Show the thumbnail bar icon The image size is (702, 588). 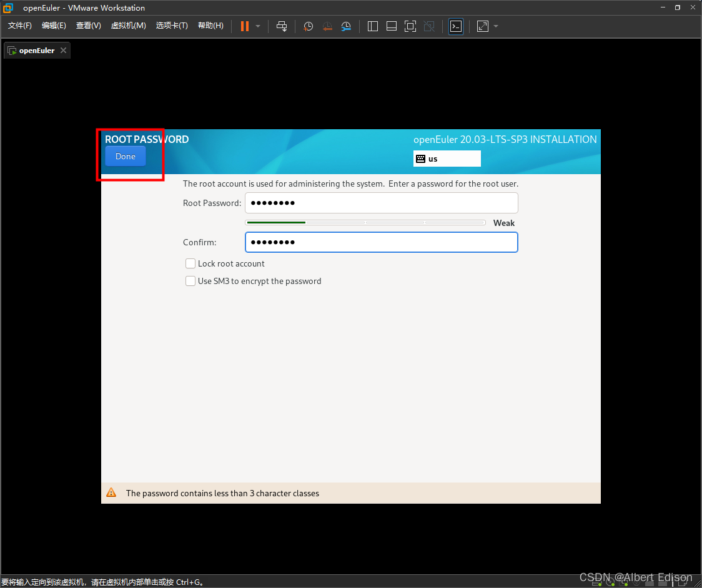tap(391, 26)
